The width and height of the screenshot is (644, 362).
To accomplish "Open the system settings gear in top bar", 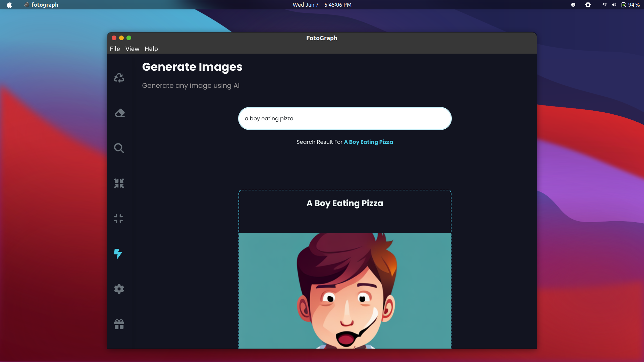I will point(588,5).
